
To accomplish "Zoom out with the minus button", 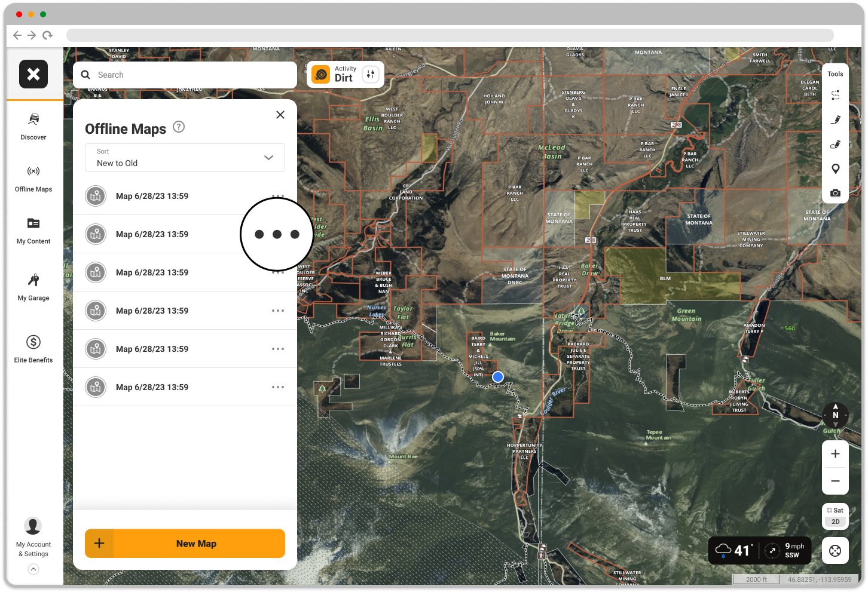I will click(x=836, y=481).
